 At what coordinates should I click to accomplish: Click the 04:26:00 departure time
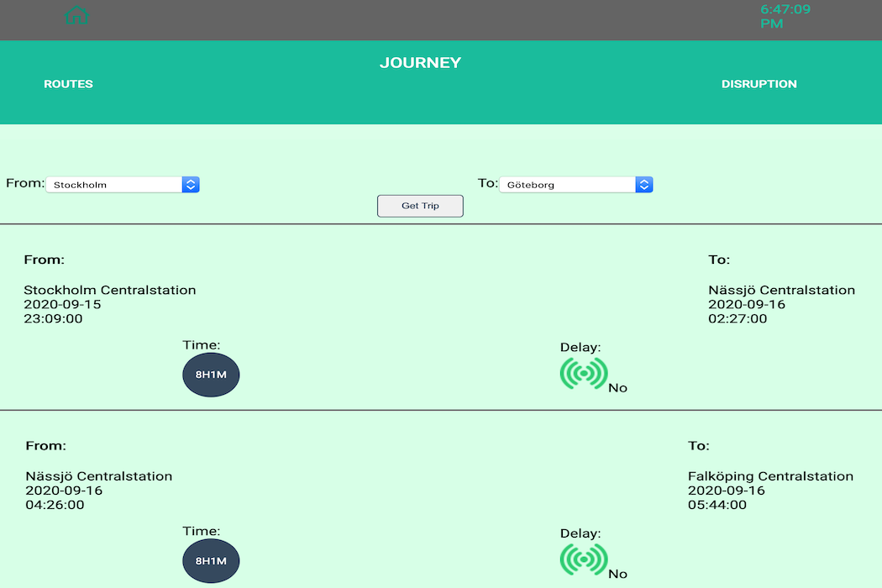tap(55, 505)
